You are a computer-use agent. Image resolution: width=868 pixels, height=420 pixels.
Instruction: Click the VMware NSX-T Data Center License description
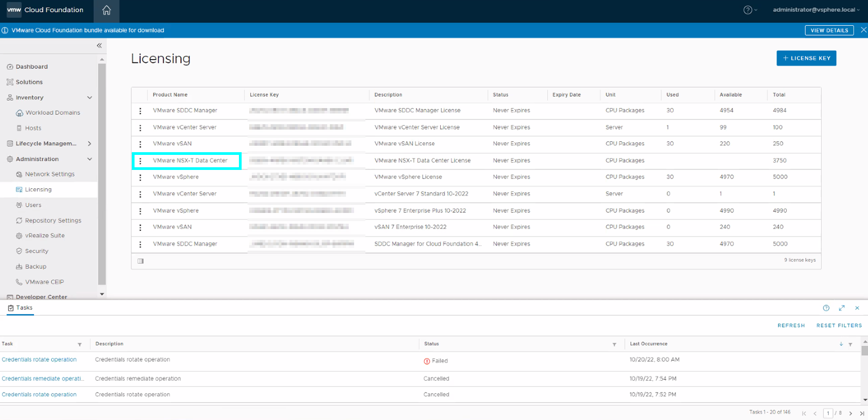[422, 161]
